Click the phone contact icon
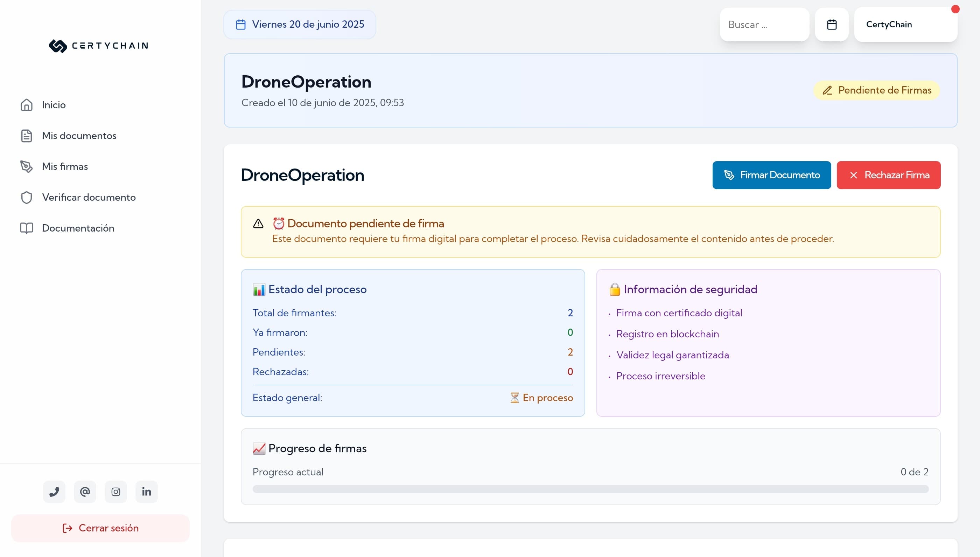980x557 pixels. tap(54, 491)
